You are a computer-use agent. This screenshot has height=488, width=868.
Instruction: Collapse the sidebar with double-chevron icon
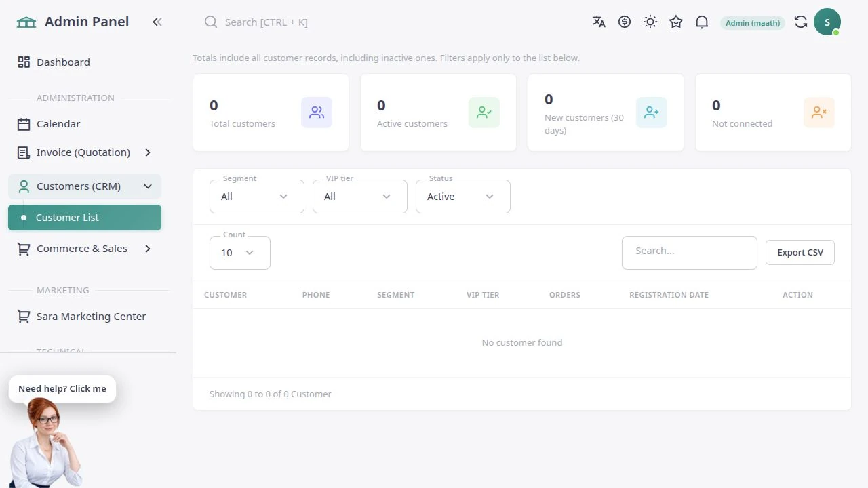point(157,22)
